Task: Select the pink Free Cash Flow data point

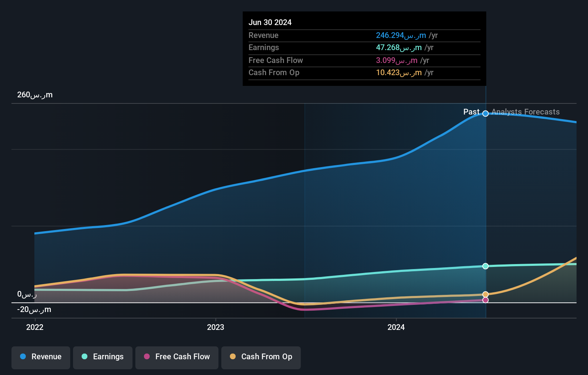Action: pos(486,300)
